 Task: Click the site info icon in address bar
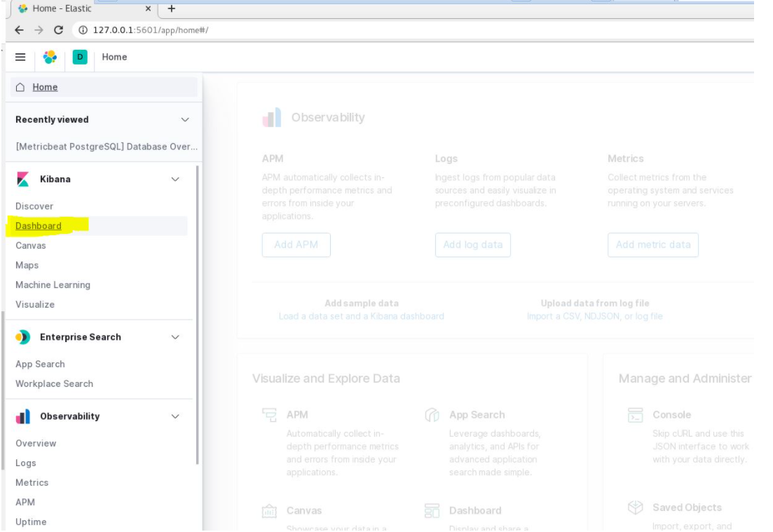83,30
